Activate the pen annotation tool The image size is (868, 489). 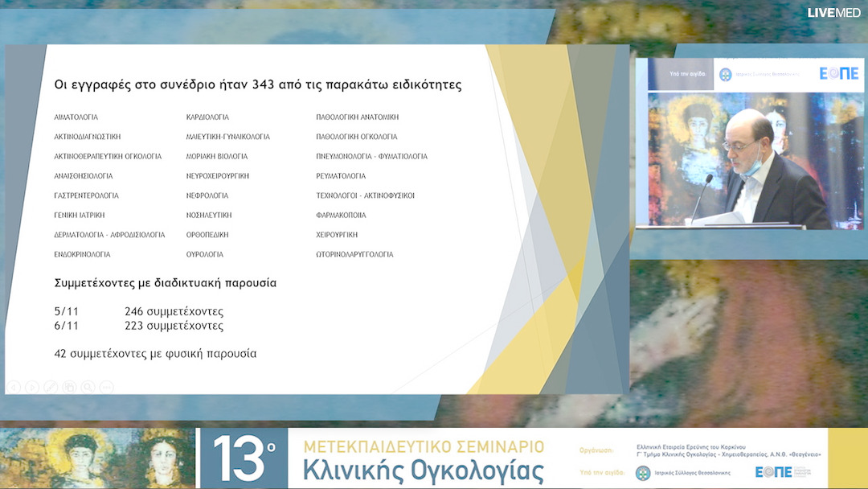(50, 386)
